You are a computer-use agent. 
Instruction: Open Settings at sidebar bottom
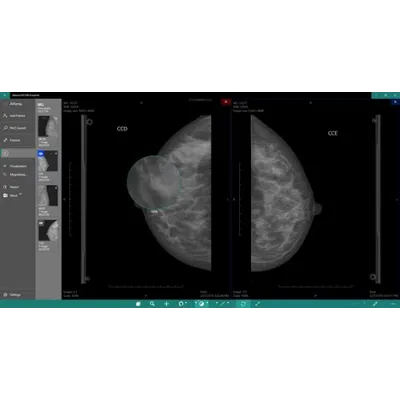click(x=17, y=295)
